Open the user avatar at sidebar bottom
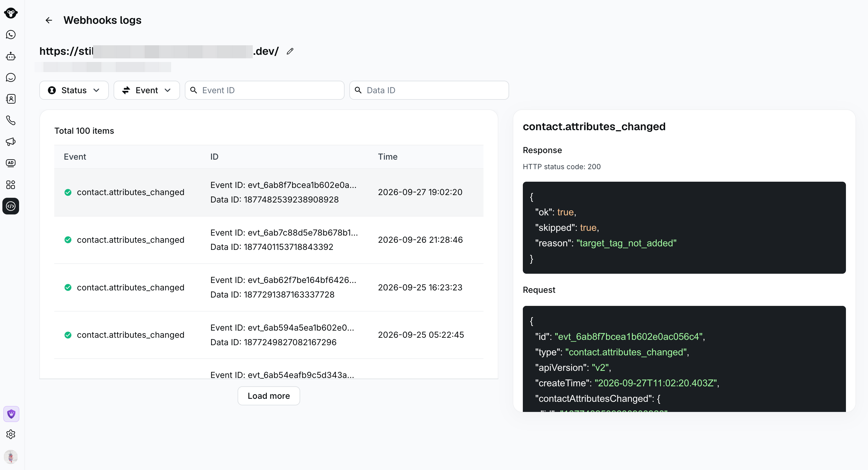 click(x=11, y=457)
